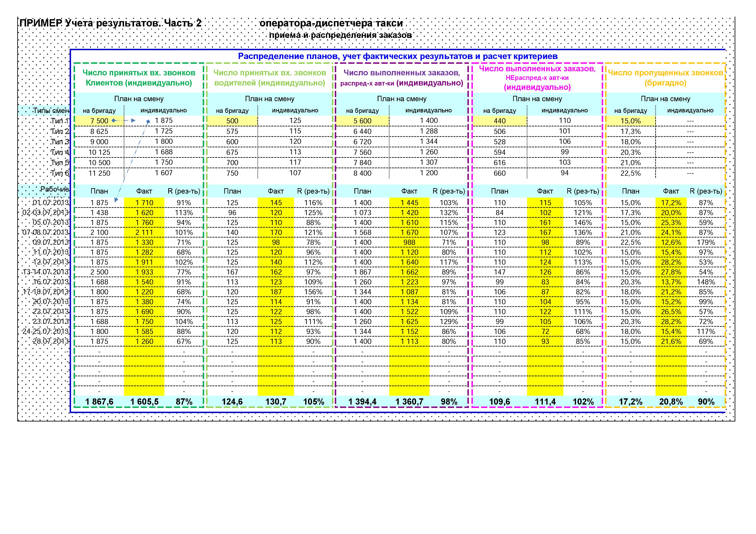Select the row label 'Тип 4'
Image resolution: width=756 pixels, height=534 pixels.
click(x=60, y=152)
